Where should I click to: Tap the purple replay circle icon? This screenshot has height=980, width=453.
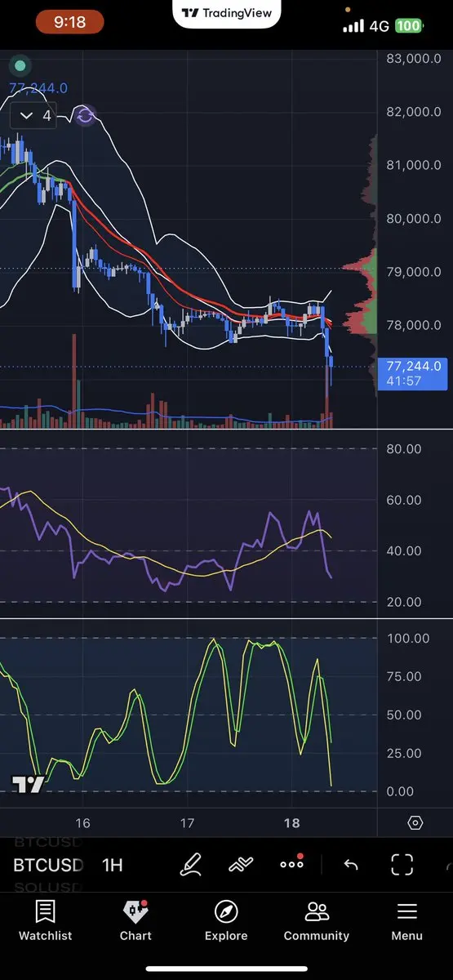pos(85,116)
